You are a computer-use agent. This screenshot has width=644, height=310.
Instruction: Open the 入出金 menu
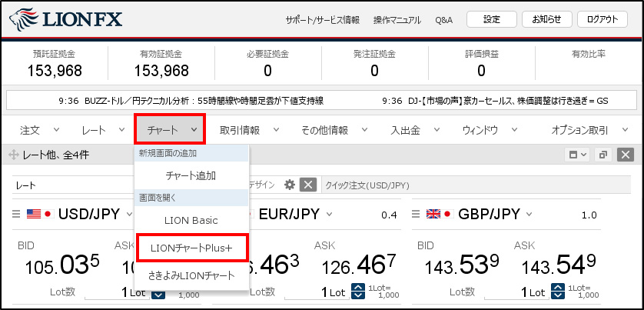tap(415, 130)
